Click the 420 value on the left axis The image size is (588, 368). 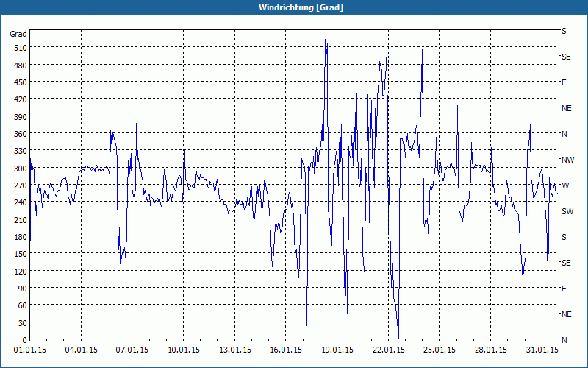[21, 99]
